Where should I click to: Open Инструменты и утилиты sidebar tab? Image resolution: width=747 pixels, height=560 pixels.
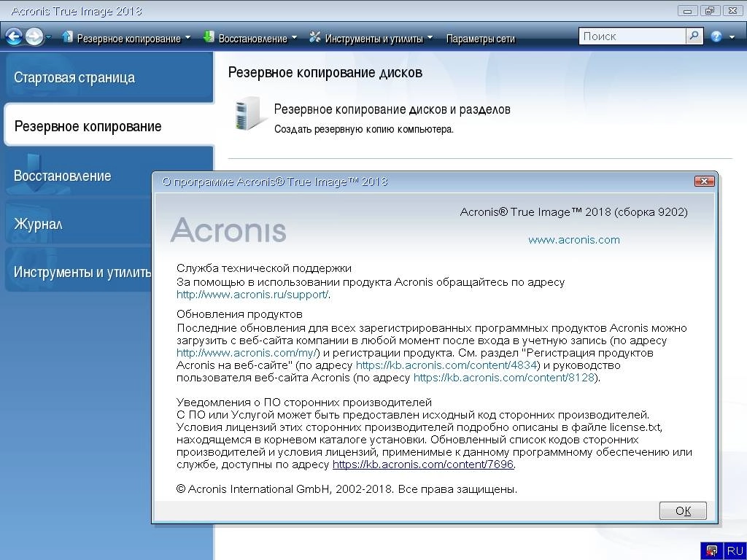(x=79, y=272)
